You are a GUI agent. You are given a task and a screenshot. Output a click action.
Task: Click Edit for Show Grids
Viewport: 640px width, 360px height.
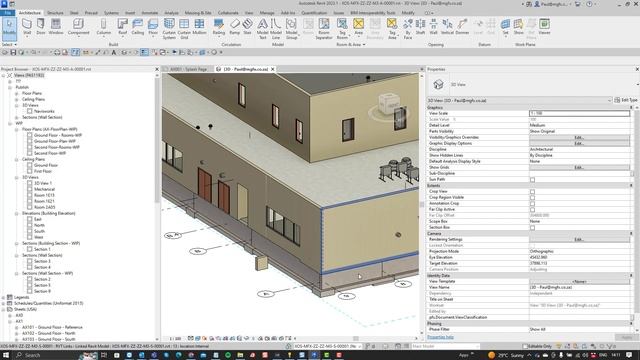tap(579, 167)
